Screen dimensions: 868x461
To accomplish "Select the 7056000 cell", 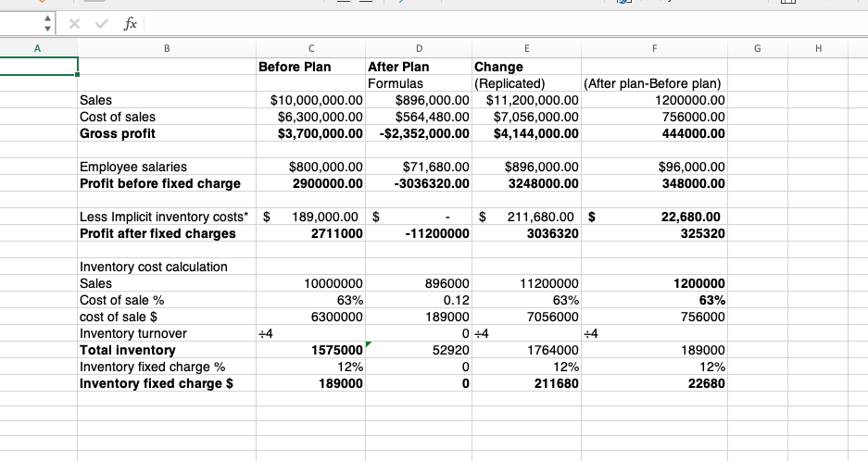I will coord(526,317).
